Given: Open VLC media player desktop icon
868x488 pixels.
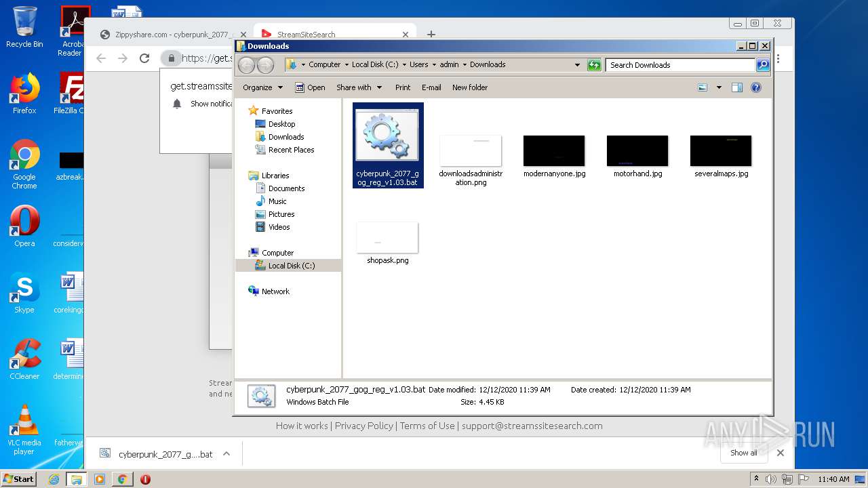Looking at the screenshot, I should (24, 430).
